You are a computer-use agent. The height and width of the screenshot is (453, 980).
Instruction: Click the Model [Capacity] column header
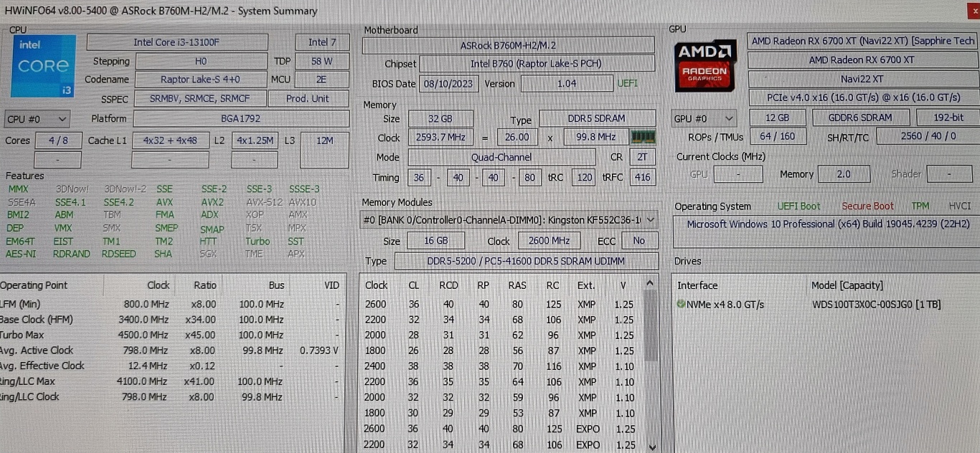847,285
